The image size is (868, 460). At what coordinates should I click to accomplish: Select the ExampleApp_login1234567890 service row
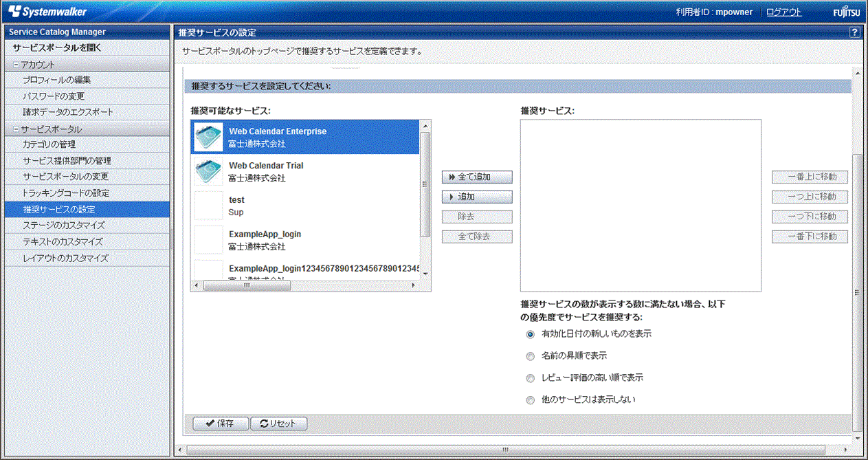click(305, 269)
